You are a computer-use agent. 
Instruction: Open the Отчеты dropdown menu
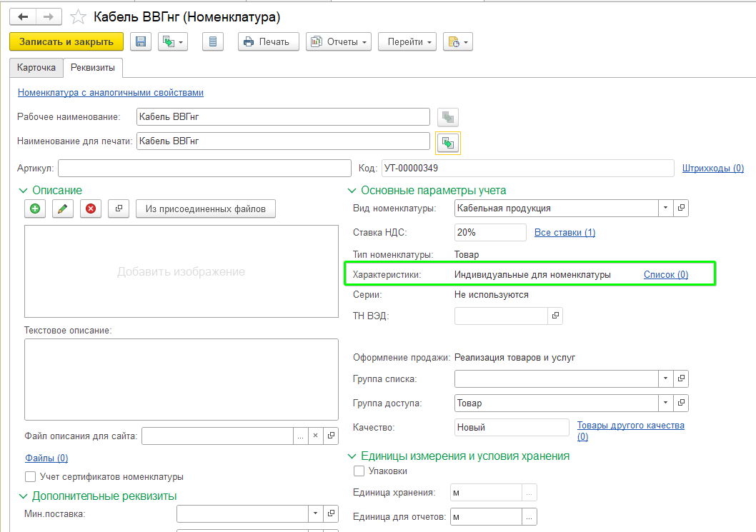[x=339, y=42]
